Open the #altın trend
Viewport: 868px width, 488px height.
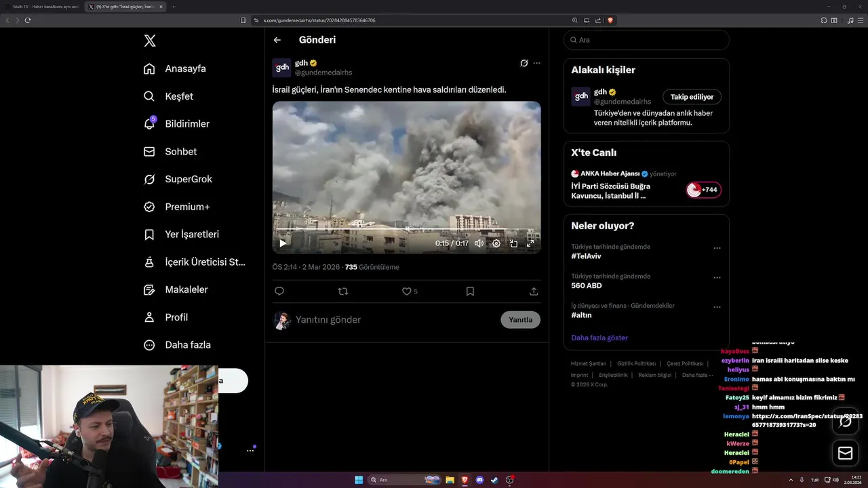click(581, 315)
